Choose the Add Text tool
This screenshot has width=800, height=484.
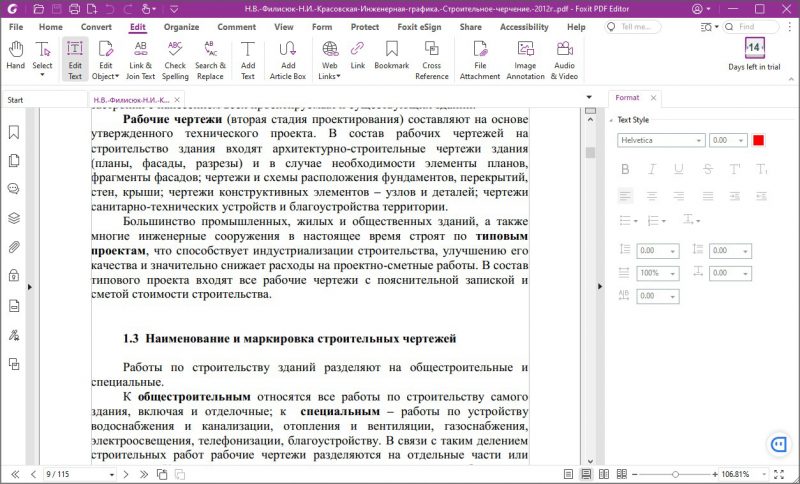tap(248, 60)
